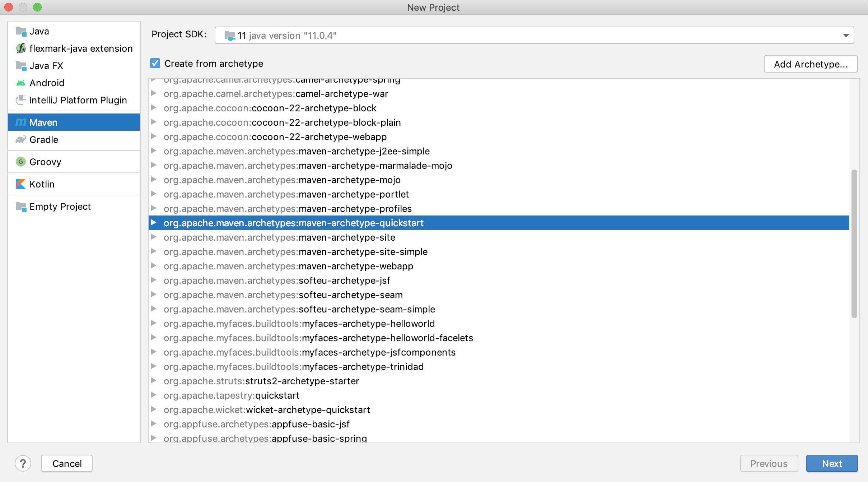Screen dimensions: 868x482
Task: Click the archetype list vertical scrollbar
Action: pyautogui.click(x=854, y=244)
